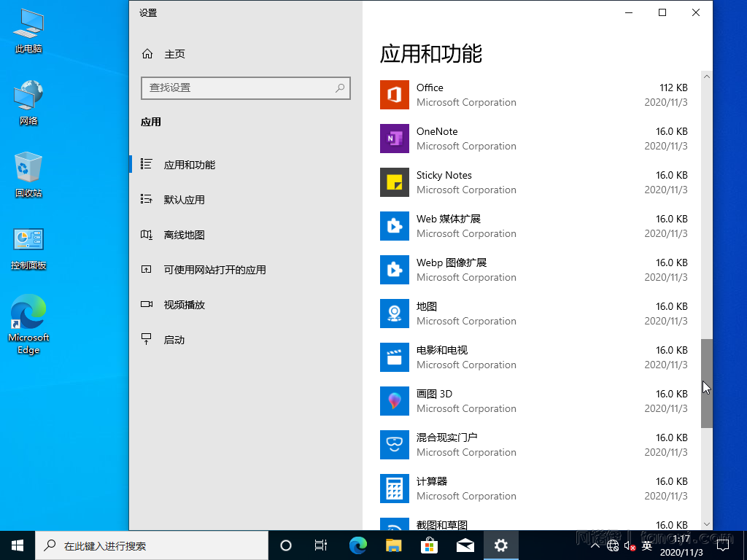The width and height of the screenshot is (747, 560).
Task: Click the 混合现实门户 app icon
Action: pos(395,445)
